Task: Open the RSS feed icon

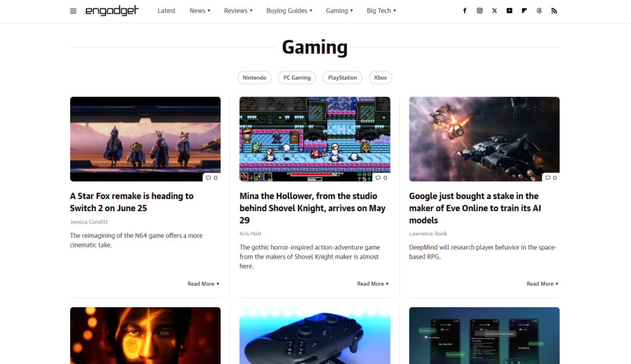Action: pyautogui.click(x=554, y=11)
